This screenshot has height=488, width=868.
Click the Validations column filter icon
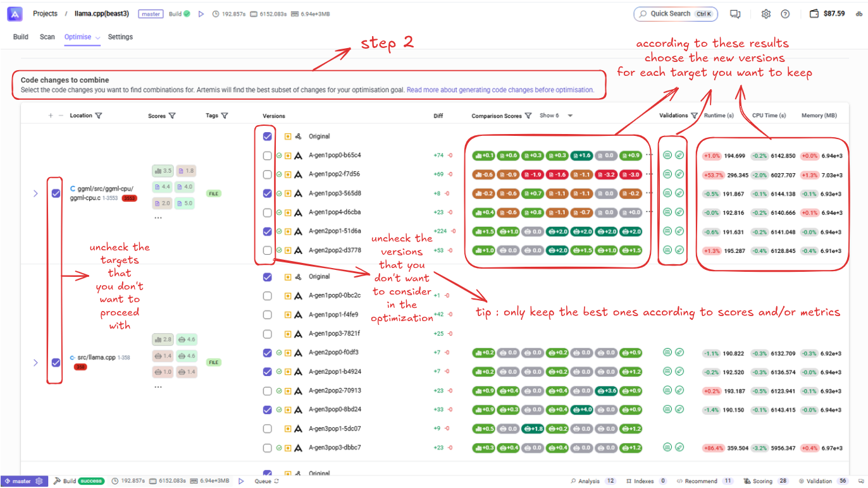pos(694,116)
